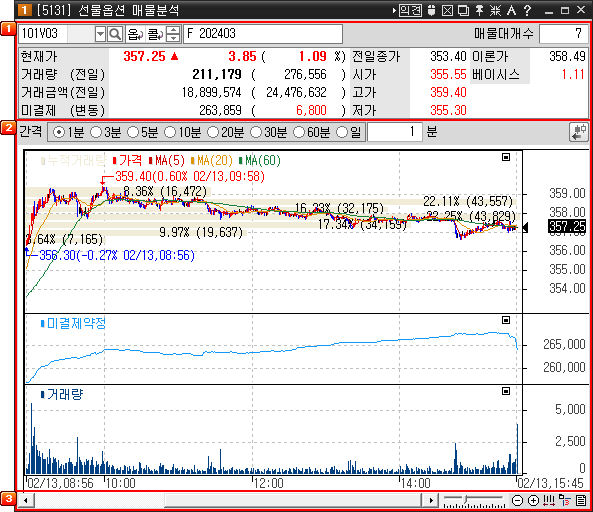This screenshot has width=593, height=512.
Task: Collapse the price chart panel toggle
Action: point(506,157)
